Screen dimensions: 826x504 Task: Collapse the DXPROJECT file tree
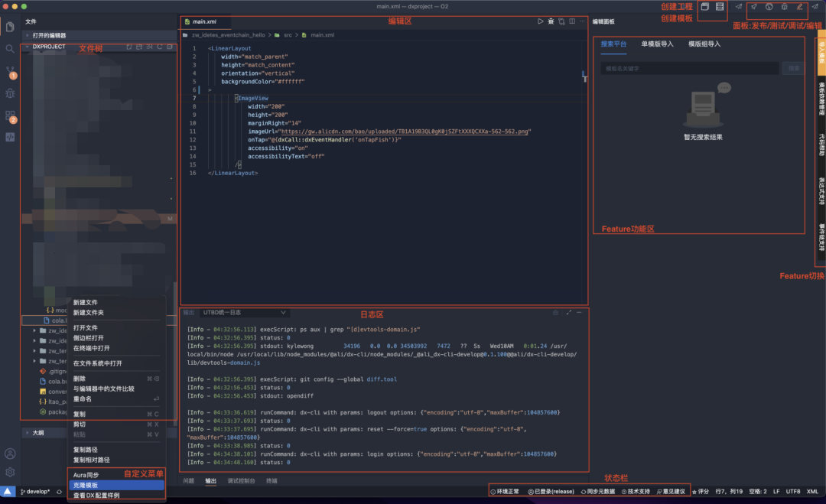click(49, 47)
